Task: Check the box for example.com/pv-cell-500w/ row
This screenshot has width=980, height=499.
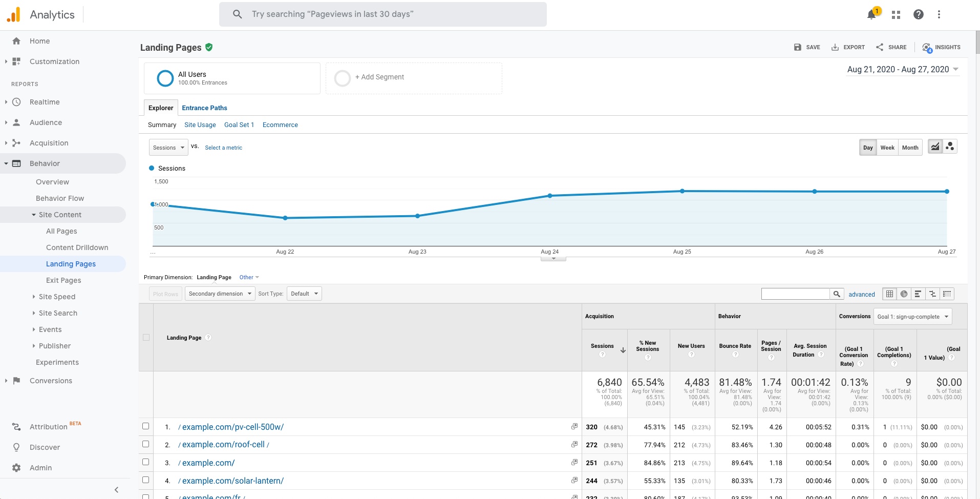Action: 146,426
